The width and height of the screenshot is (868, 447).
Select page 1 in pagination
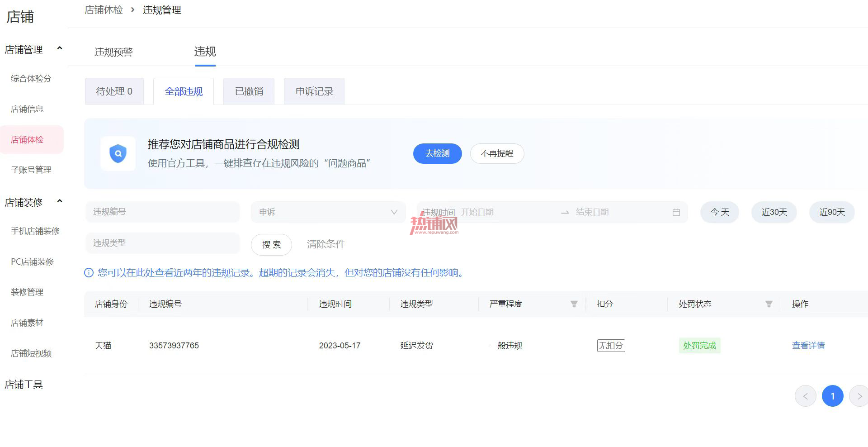coord(833,396)
